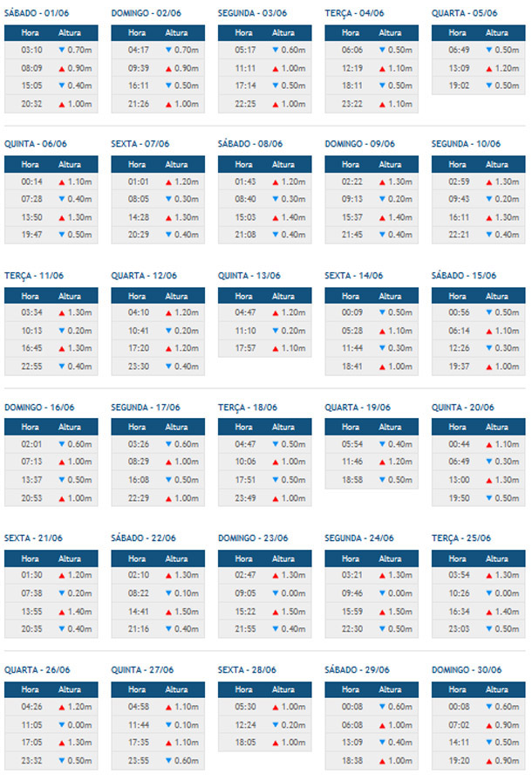Click the blue arrow at 09:05 on Domingo 23/06
The width and height of the screenshot is (532, 781).
[x=276, y=594]
